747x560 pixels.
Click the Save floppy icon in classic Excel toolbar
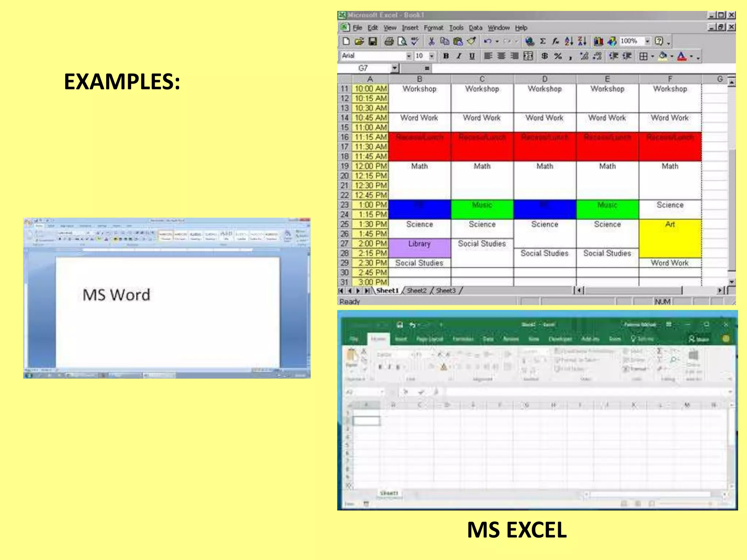[372, 41]
